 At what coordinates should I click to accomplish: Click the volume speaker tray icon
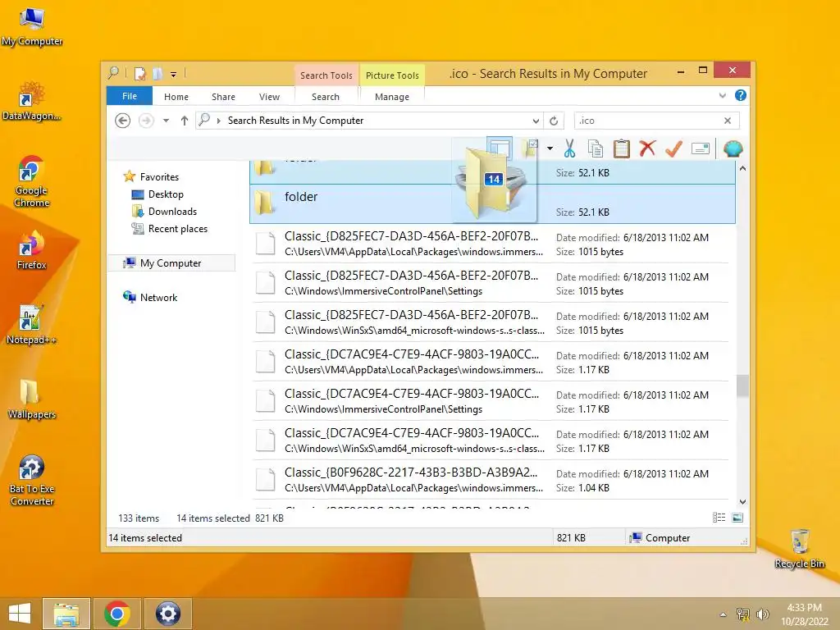pyautogui.click(x=762, y=614)
